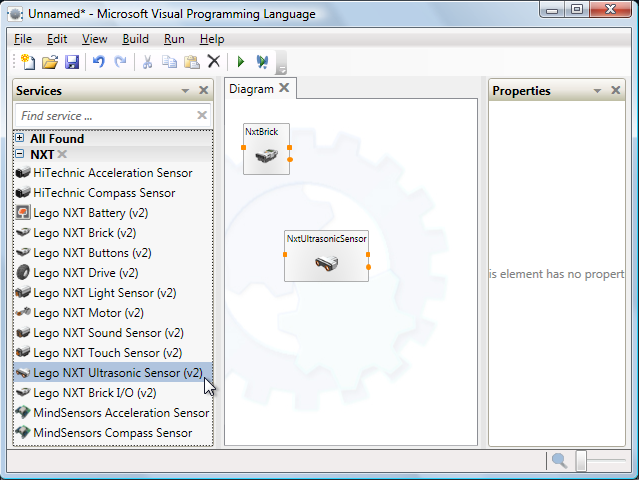Click the Lego NXT Battery icon

click(23, 212)
